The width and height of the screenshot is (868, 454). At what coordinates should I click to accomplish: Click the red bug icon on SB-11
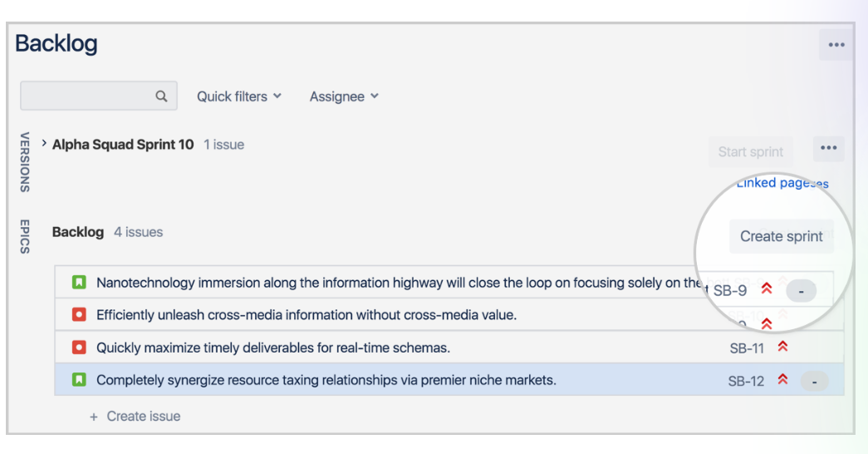pyautogui.click(x=79, y=348)
